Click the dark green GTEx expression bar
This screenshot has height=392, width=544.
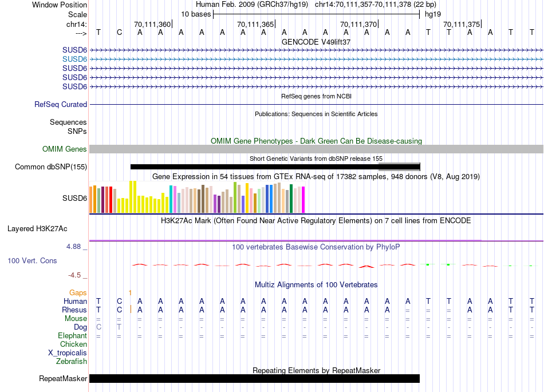[291, 198]
